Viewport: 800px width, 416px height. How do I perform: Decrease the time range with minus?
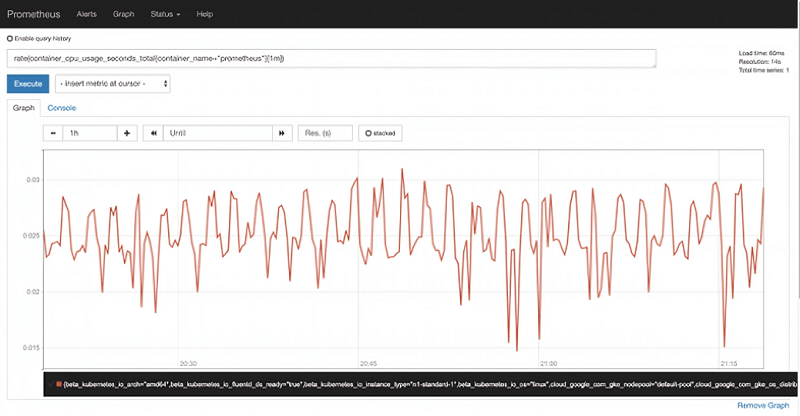click(53, 133)
